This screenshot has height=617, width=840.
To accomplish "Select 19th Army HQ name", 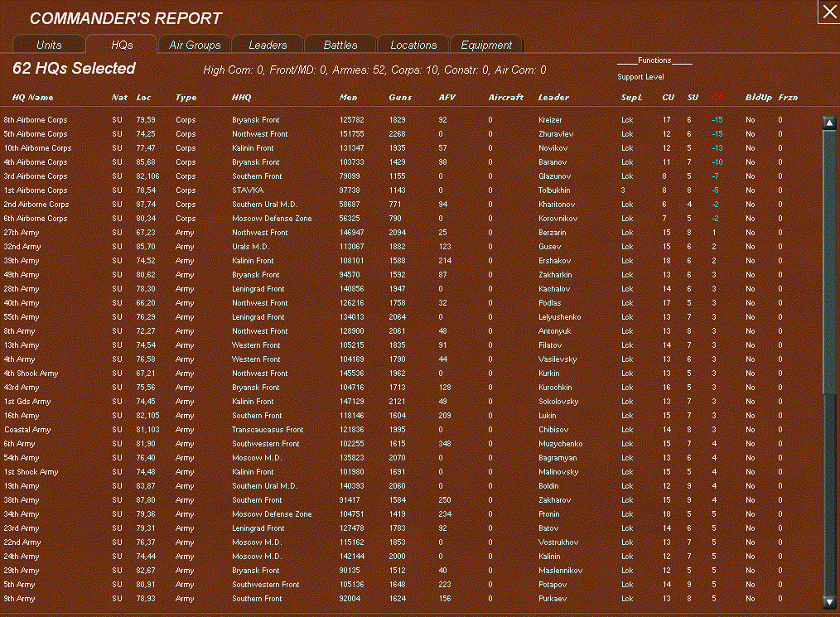I will [x=22, y=486].
